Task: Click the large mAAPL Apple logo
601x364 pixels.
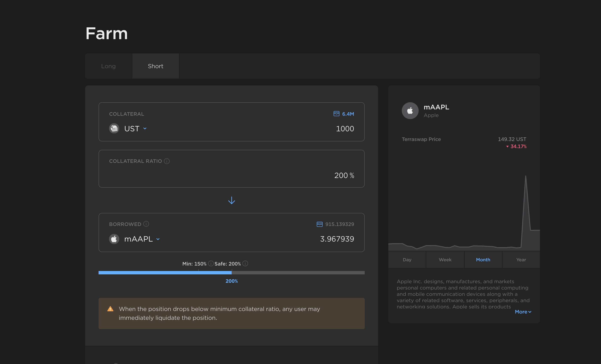Action: coord(410,111)
